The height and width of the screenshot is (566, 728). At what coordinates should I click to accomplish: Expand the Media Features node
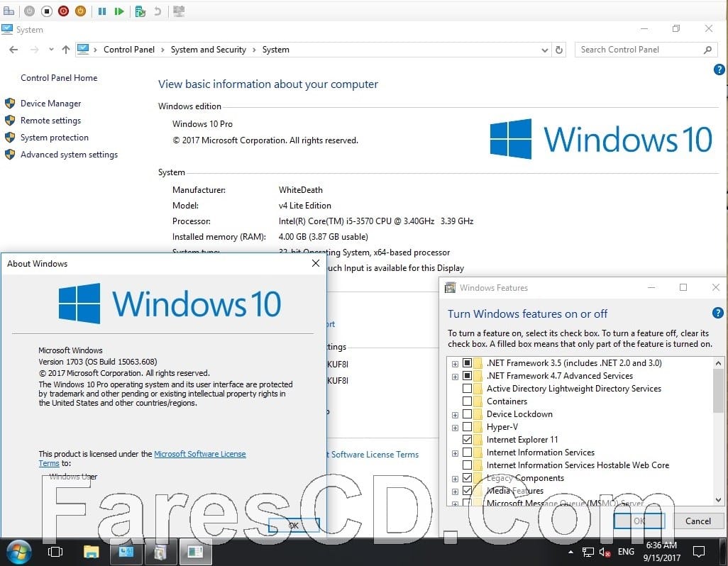coord(455,492)
